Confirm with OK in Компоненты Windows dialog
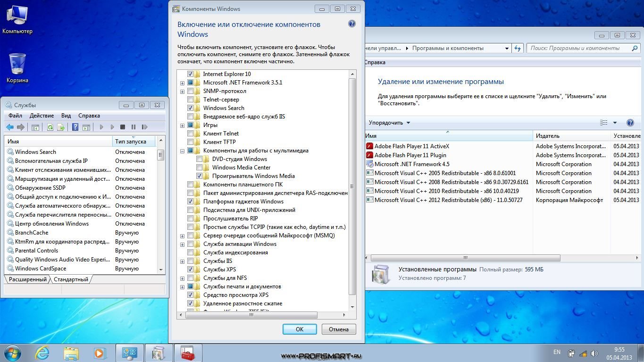644x362 pixels. pyautogui.click(x=300, y=329)
